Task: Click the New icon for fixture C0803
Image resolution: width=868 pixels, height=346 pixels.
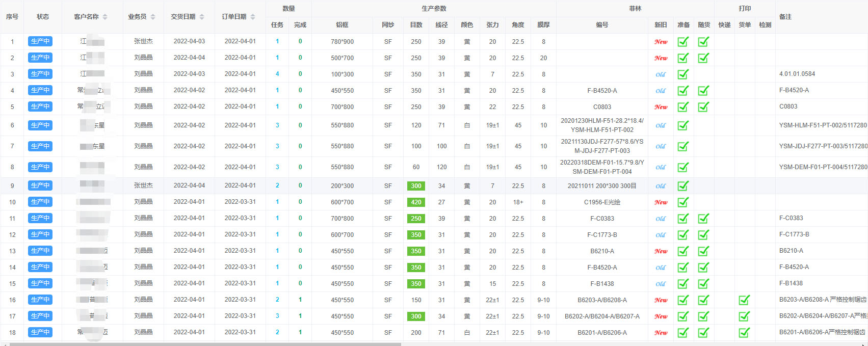Action: tap(661, 107)
